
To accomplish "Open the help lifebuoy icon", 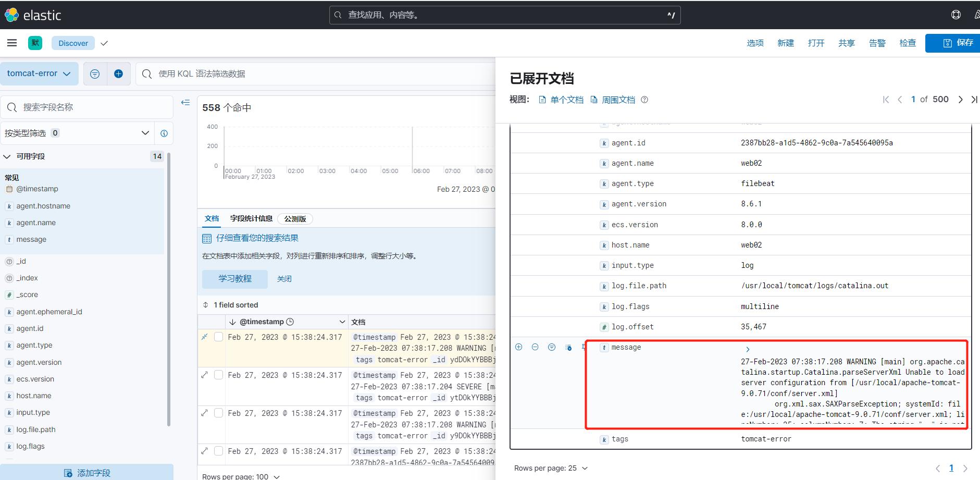I will click(x=956, y=15).
